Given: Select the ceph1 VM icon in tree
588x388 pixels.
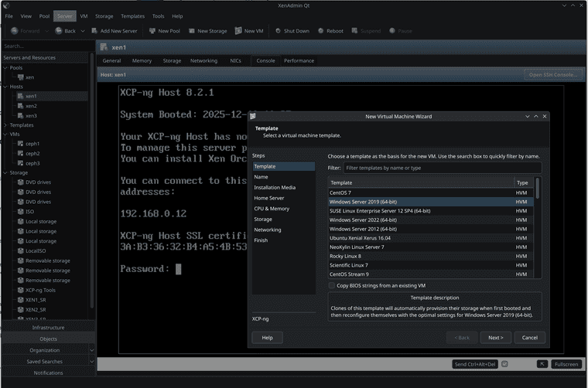Looking at the screenshot, I should [x=19, y=144].
